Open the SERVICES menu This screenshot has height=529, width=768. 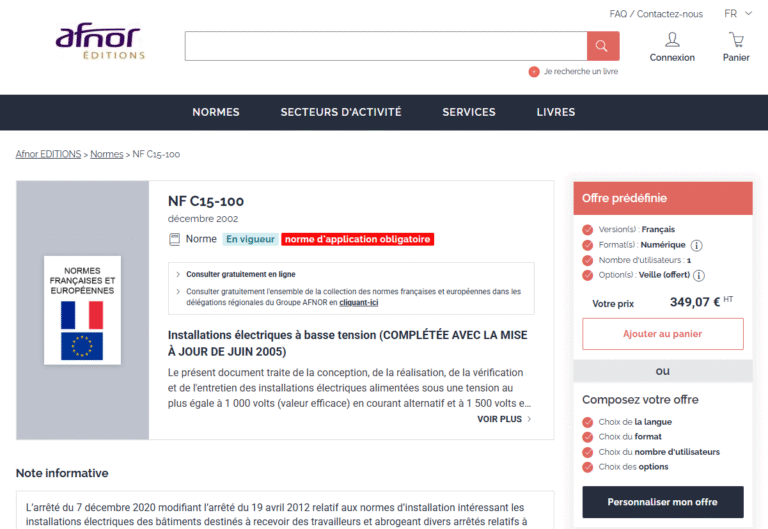469,112
